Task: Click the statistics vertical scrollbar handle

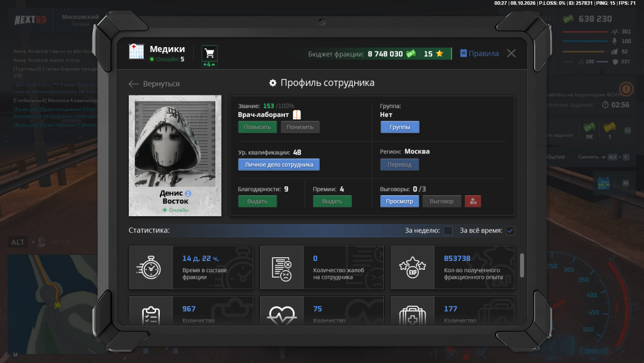Action: (522, 265)
